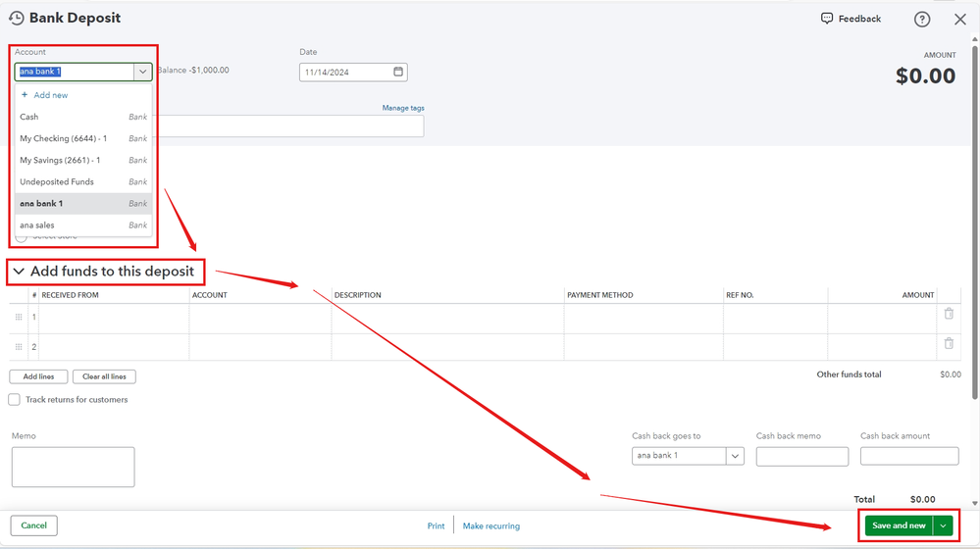Select Cash from account list
Viewport: 980px width, 549px height.
tap(83, 117)
